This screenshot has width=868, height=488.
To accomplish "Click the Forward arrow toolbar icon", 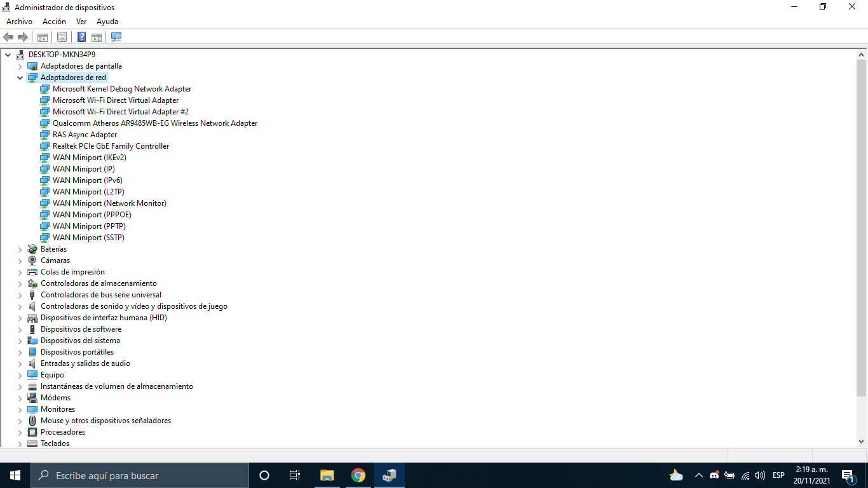I will tap(23, 37).
